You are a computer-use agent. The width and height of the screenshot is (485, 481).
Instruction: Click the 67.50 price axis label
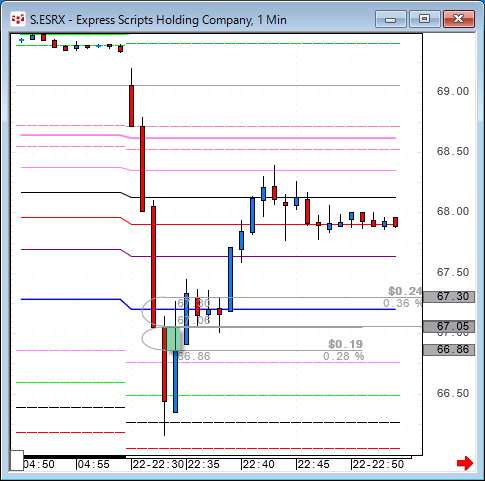(x=453, y=272)
